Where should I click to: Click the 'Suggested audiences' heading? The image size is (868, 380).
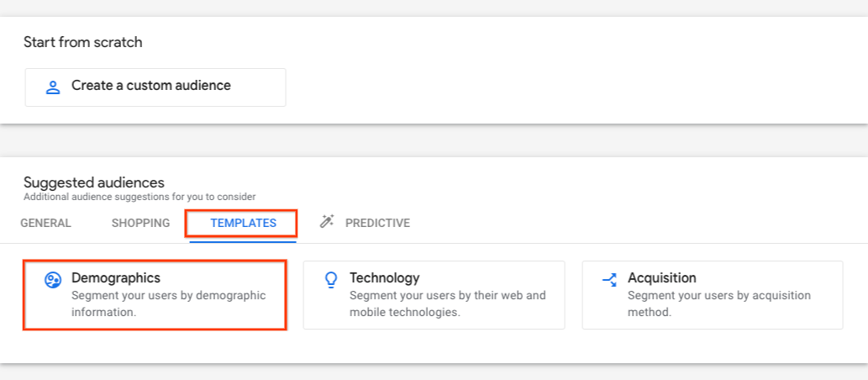click(94, 182)
